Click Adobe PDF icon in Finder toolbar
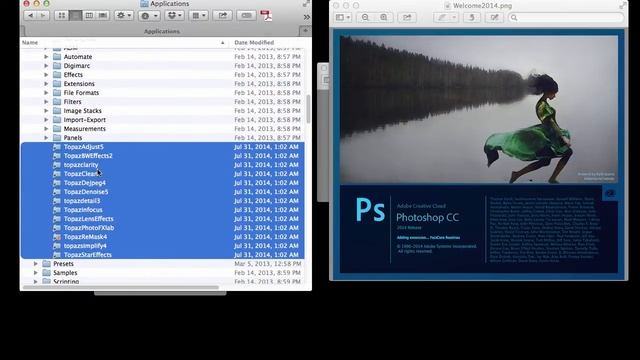The height and width of the screenshot is (360, 640). click(266, 16)
